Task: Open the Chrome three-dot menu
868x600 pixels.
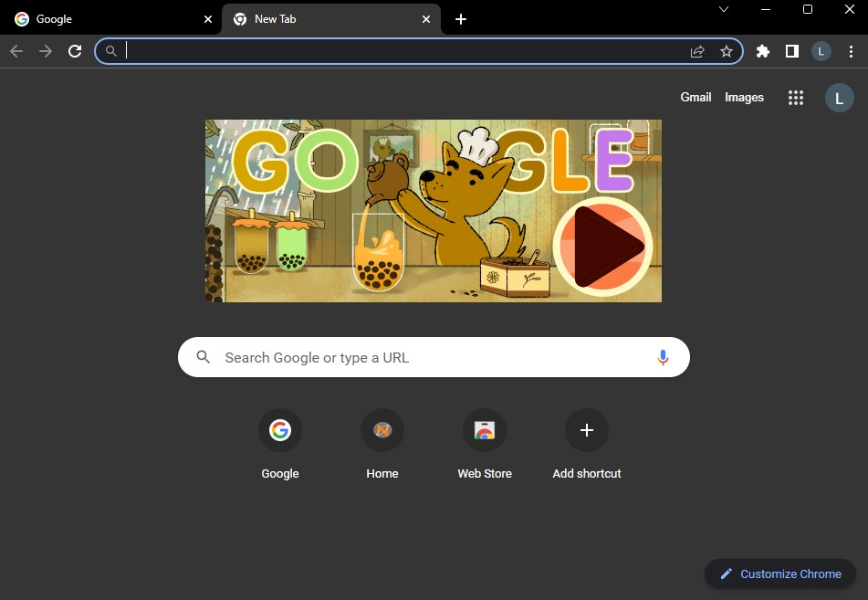Action: [851, 51]
